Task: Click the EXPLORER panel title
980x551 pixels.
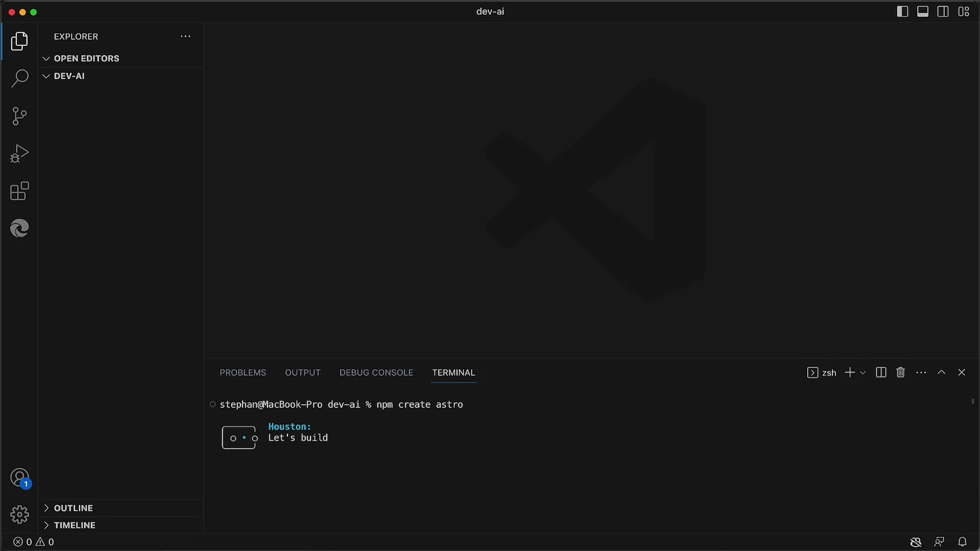Action: [x=76, y=37]
